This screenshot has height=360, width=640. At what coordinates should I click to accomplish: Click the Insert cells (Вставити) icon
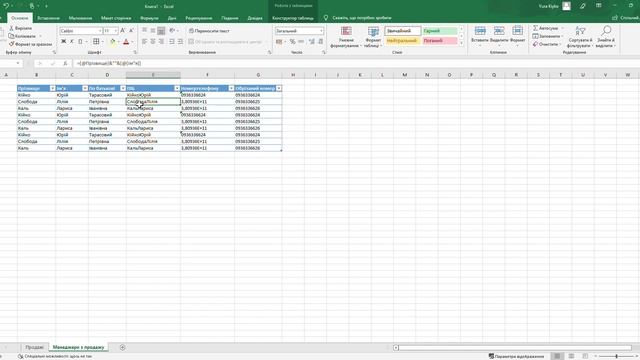click(x=480, y=31)
